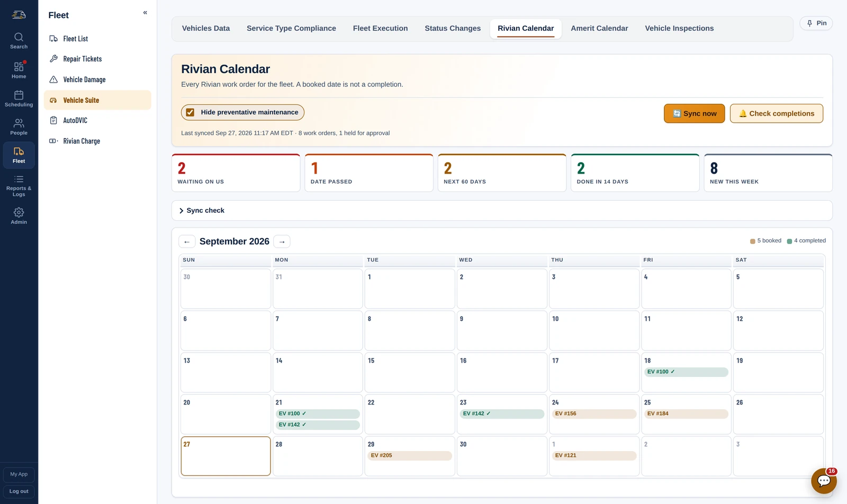
Task: Open Search in the left rail
Action: (x=19, y=41)
